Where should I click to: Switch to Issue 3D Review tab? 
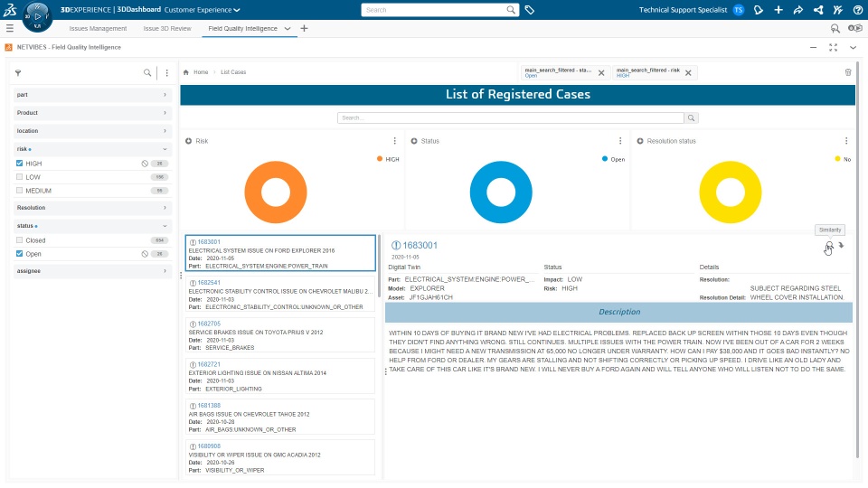click(167, 28)
